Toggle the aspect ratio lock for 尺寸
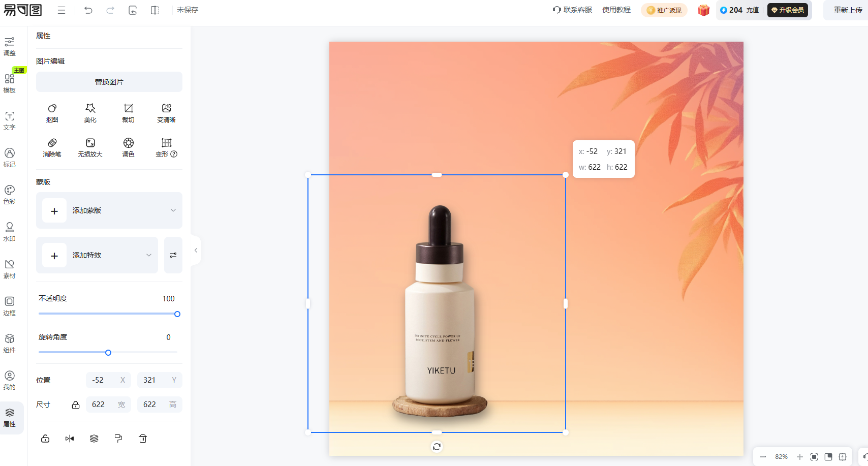868x466 pixels. click(x=76, y=405)
